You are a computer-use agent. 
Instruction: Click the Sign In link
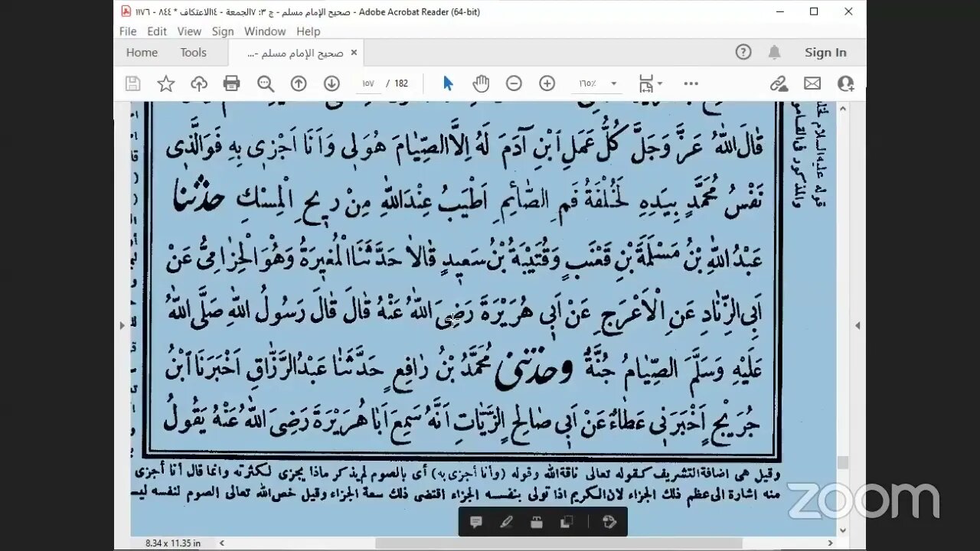(825, 52)
